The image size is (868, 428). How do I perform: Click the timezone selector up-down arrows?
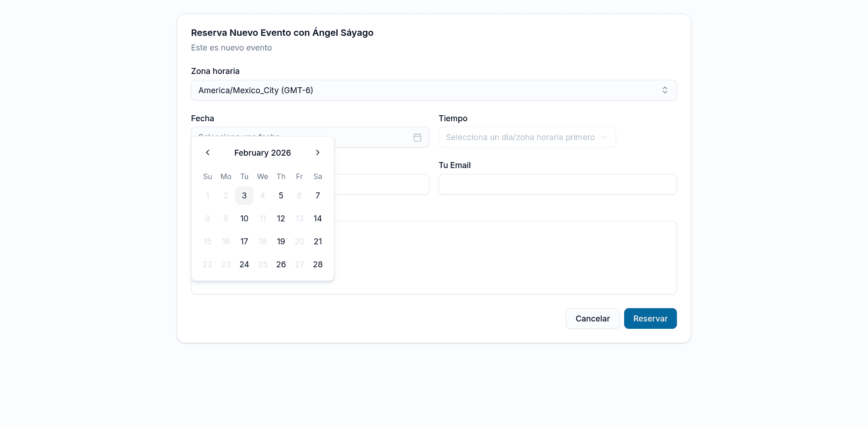coord(665,90)
